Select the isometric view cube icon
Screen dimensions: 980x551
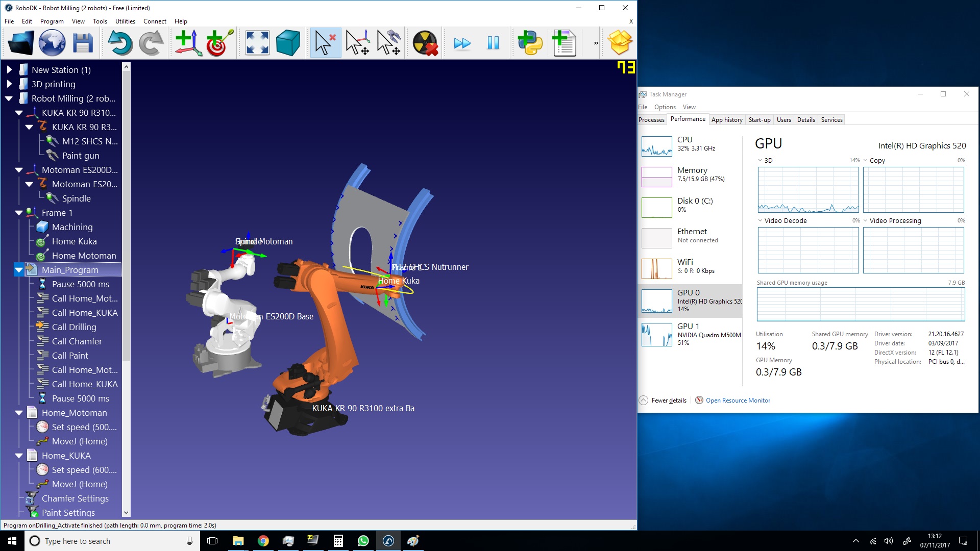click(x=288, y=43)
